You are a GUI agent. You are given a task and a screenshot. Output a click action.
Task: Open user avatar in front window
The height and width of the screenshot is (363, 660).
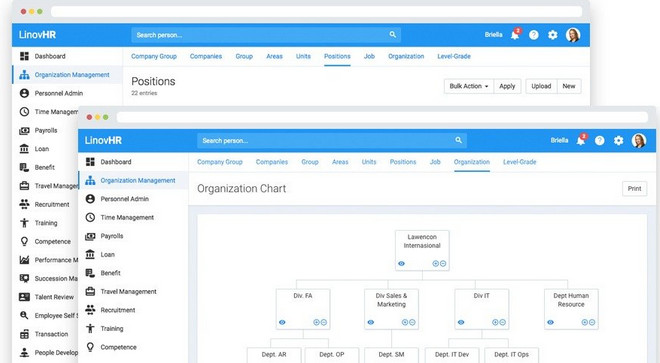(639, 141)
